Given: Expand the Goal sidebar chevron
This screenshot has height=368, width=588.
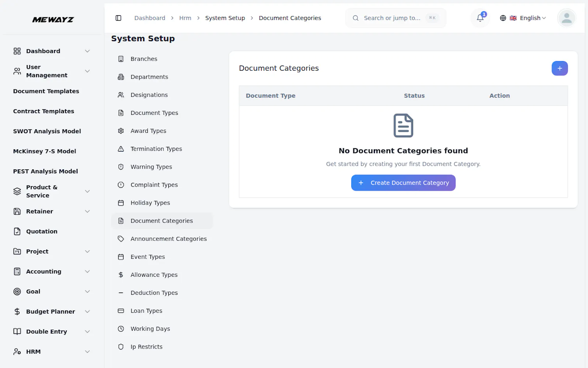Looking at the screenshot, I should pos(87,291).
